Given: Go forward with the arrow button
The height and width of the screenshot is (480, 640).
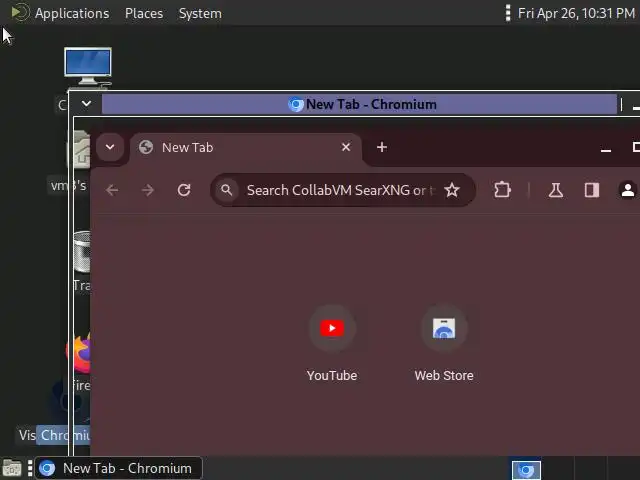Looking at the screenshot, I should pos(148,190).
